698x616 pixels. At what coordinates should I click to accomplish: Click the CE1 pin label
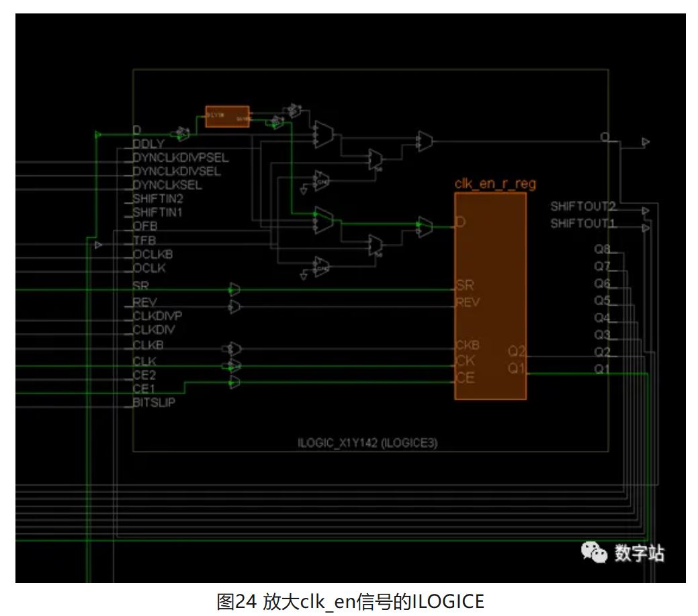click(144, 388)
